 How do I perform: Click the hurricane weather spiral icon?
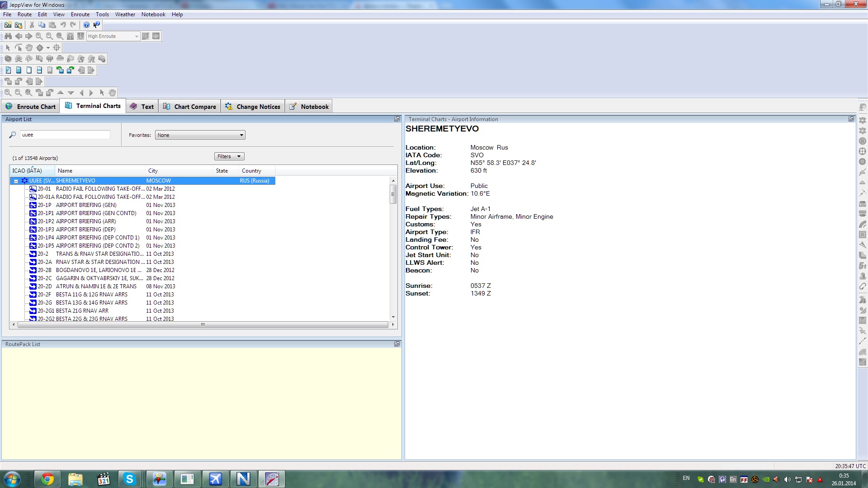click(8, 59)
